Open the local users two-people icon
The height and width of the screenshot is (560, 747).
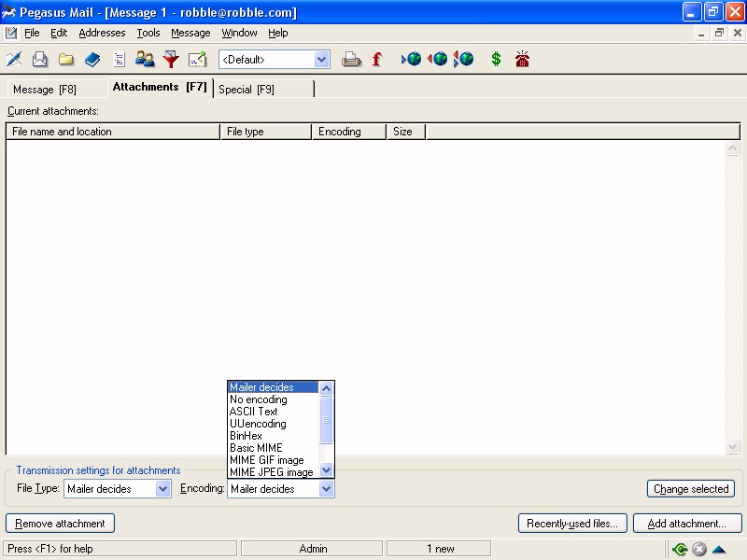coord(145,60)
